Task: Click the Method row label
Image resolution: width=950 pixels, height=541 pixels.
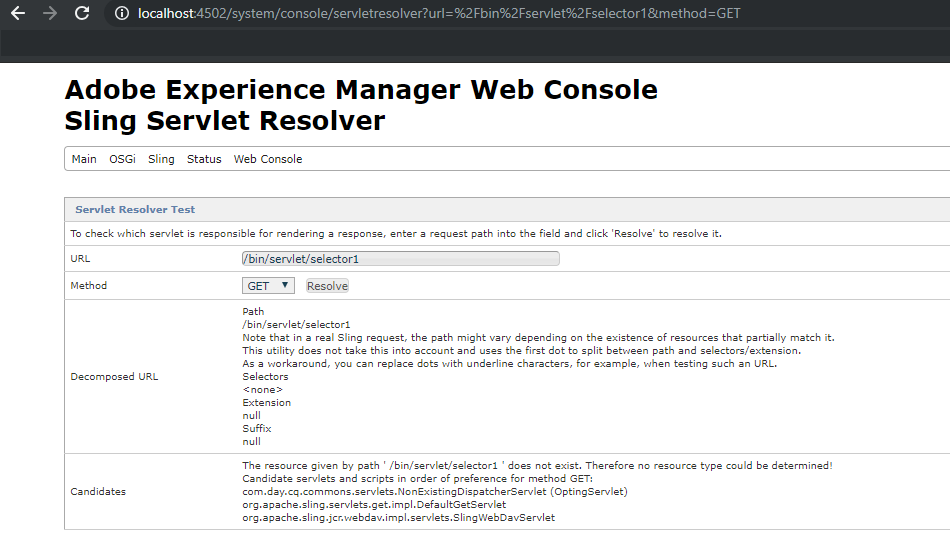Action: point(88,285)
